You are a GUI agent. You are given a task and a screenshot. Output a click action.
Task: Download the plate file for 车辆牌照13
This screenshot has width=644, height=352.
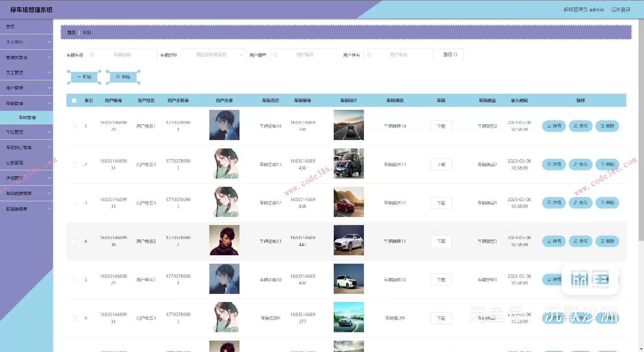pos(441,165)
